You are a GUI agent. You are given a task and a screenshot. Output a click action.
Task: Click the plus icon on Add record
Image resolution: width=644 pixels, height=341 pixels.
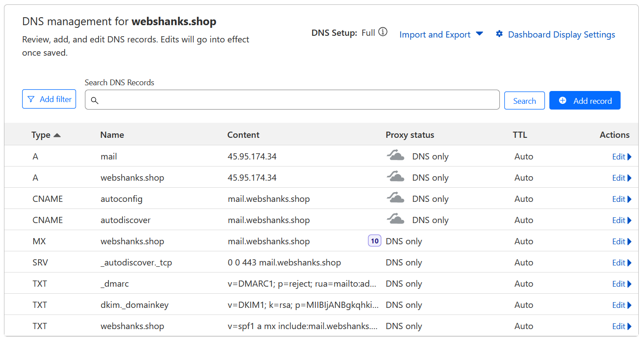tap(563, 100)
